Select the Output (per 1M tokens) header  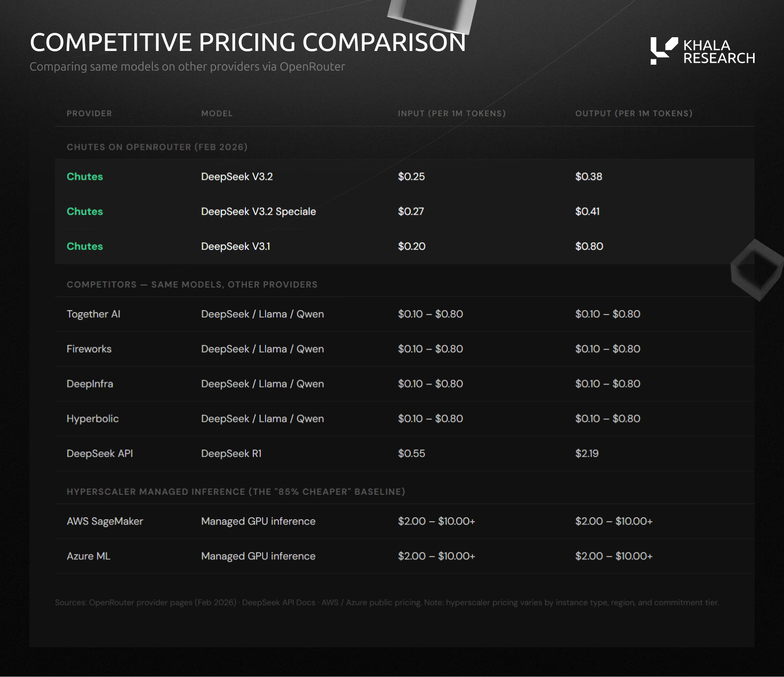pos(634,114)
